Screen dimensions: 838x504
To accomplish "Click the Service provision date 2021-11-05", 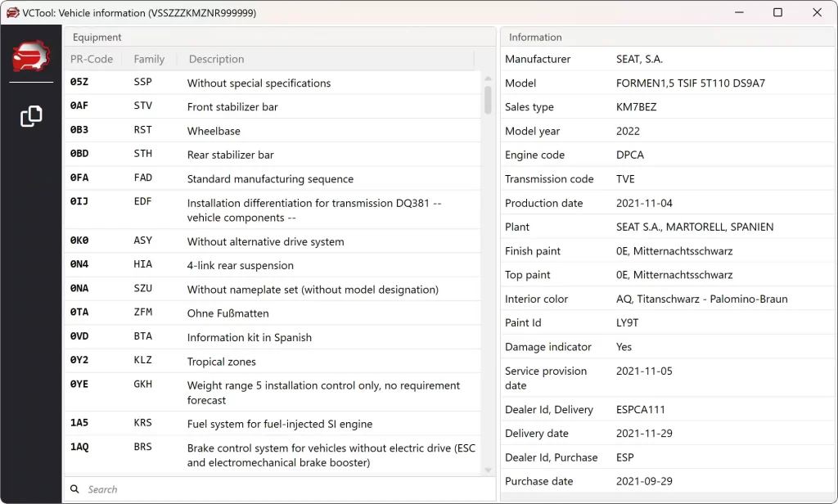I will (x=644, y=371).
